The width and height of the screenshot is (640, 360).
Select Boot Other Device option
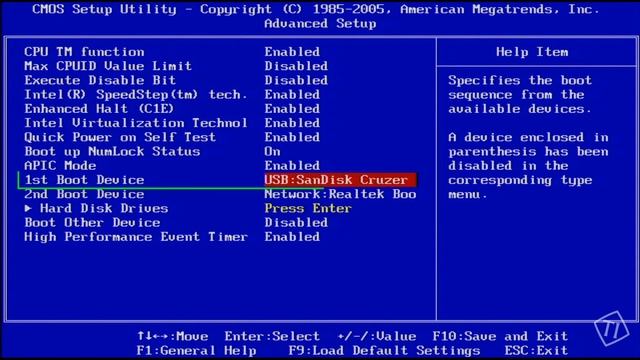[92, 223]
